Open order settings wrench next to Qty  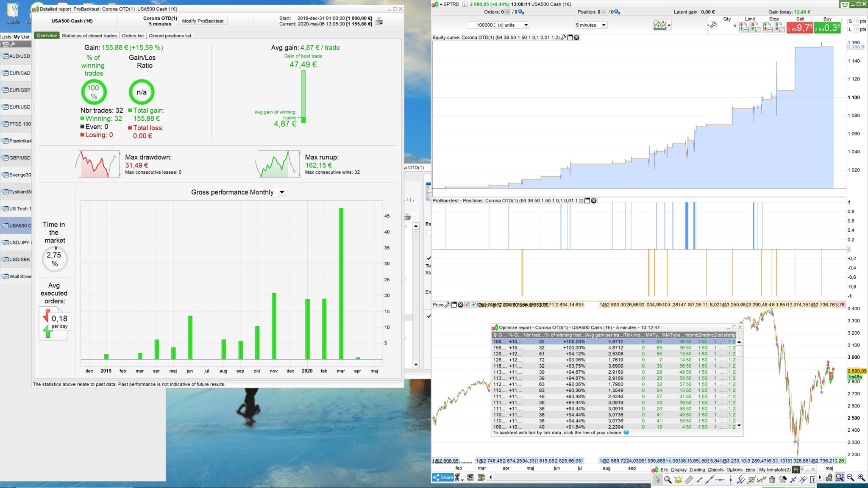click(713, 25)
